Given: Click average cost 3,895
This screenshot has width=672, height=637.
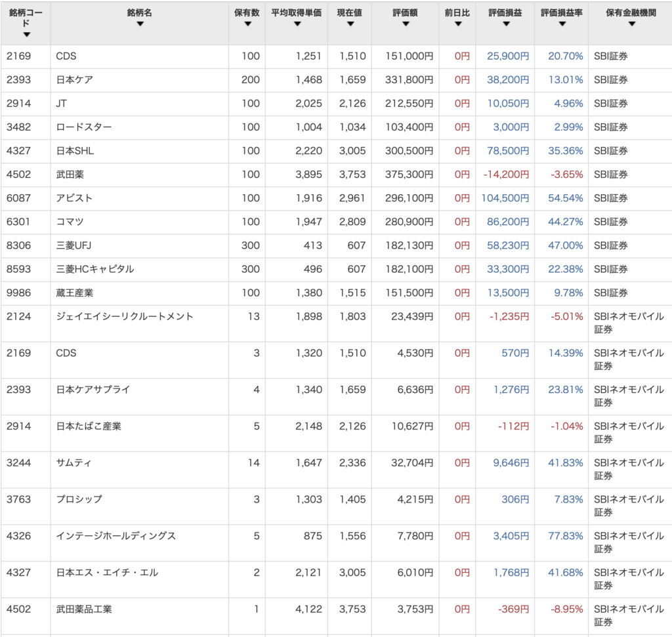Looking at the screenshot, I should 308,175.
